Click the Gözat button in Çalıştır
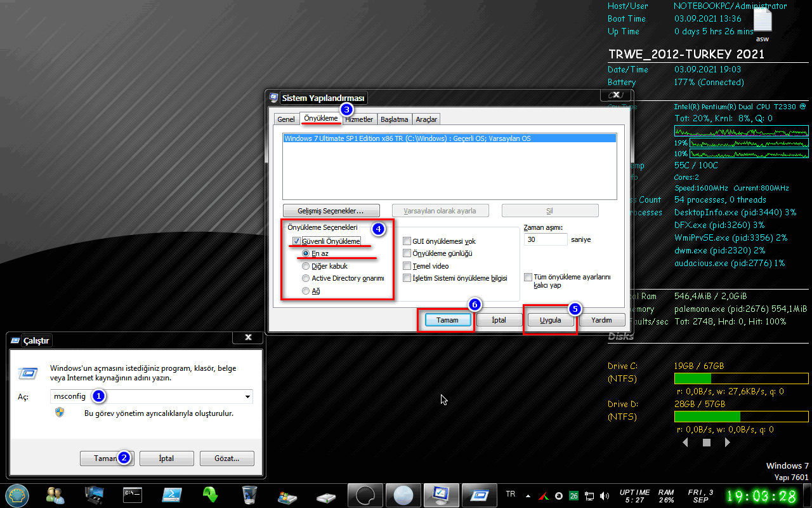 (226, 458)
